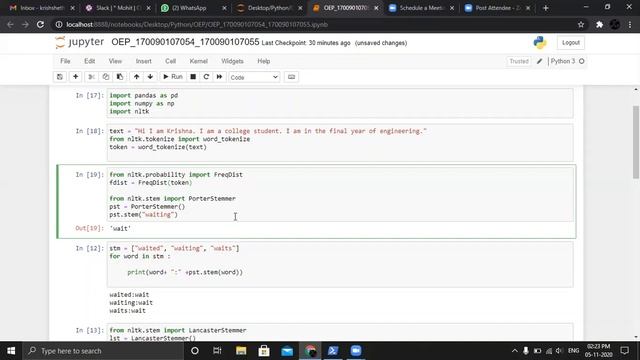
Task: Paste cells below icon
Action: click(120, 77)
